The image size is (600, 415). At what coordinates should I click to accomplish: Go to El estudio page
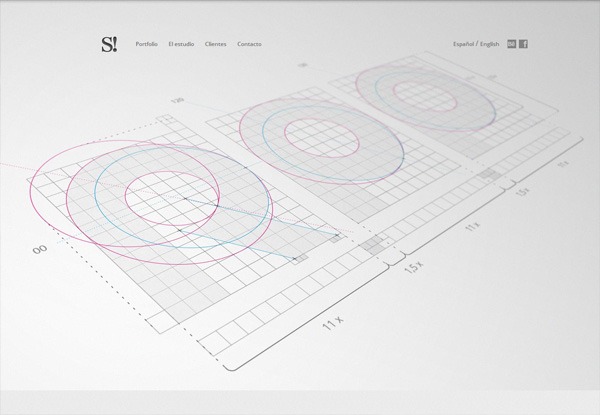(x=182, y=45)
